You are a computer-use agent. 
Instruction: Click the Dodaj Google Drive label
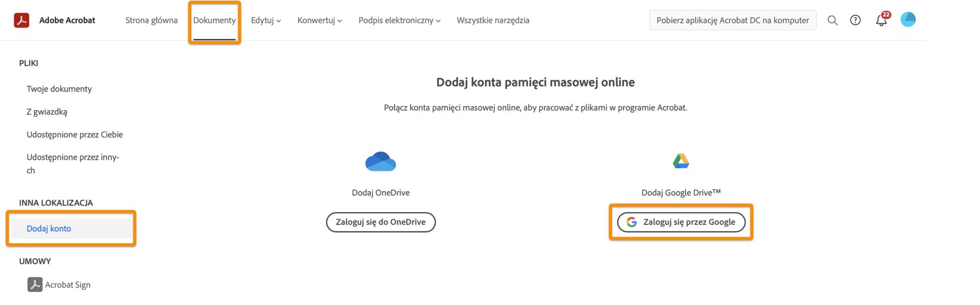tap(681, 192)
